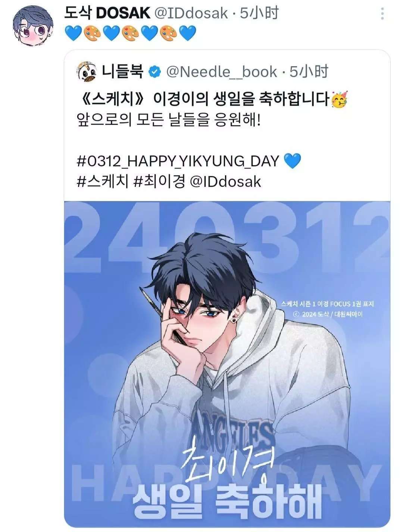The height and width of the screenshot is (532, 403).
Task: Tap the main tweet's 5小时 timestamp
Action: point(259,14)
